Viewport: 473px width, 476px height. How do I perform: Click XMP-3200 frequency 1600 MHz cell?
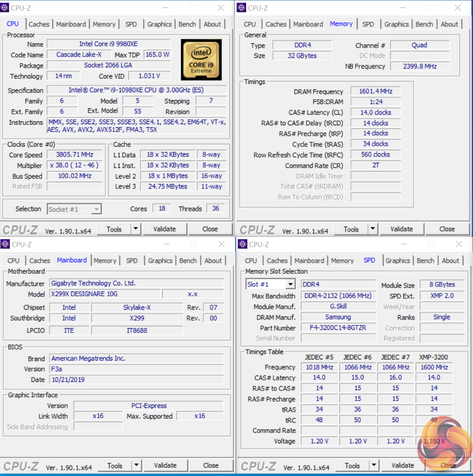click(434, 367)
